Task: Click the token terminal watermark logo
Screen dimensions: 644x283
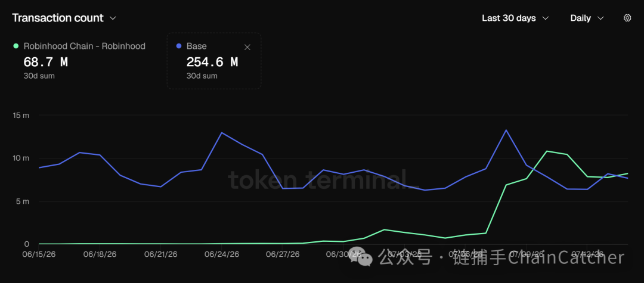Action: click(x=322, y=180)
